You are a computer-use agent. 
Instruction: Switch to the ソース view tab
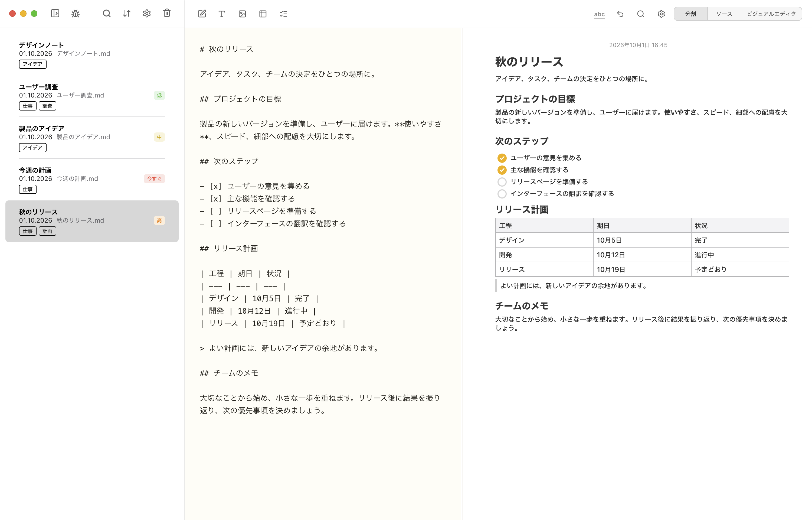tap(724, 14)
